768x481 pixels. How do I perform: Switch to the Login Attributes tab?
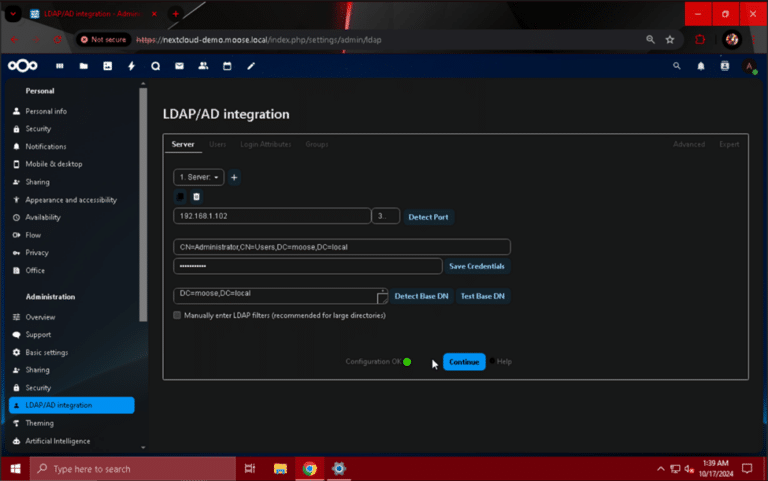click(265, 144)
